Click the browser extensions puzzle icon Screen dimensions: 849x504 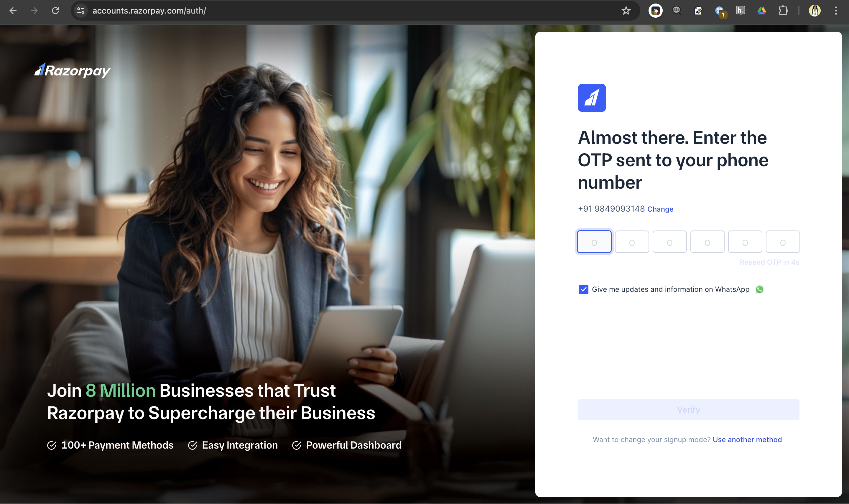point(785,11)
